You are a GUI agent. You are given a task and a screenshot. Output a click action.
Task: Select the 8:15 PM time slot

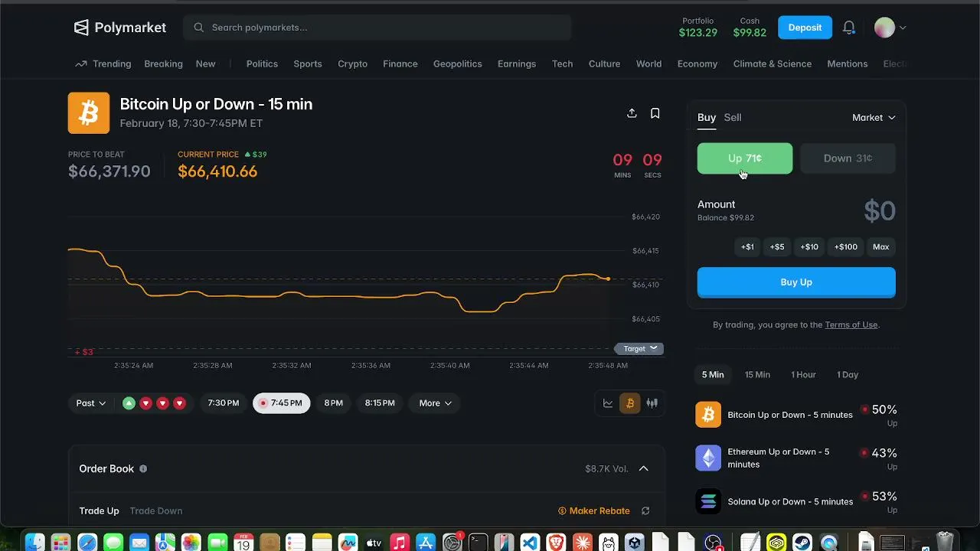click(x=380, y=403)
